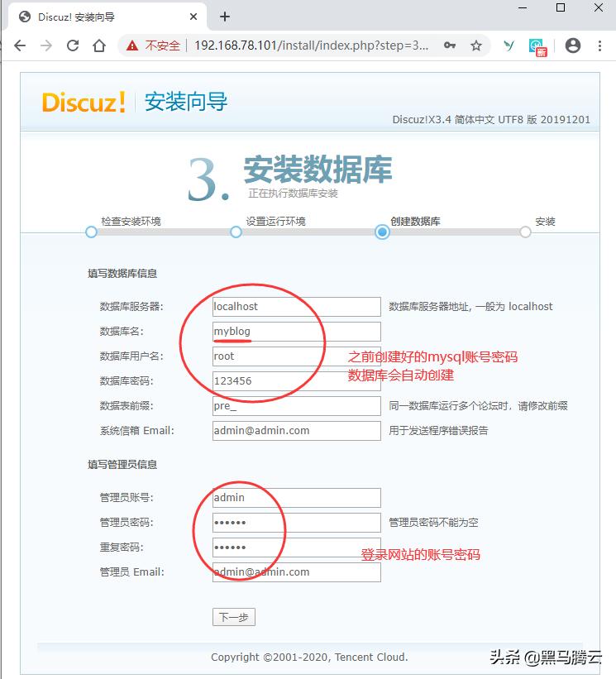This screenshot has height=679, width=616.
Task: Open the Chrome three-dot menu
Action: (599, 45)
